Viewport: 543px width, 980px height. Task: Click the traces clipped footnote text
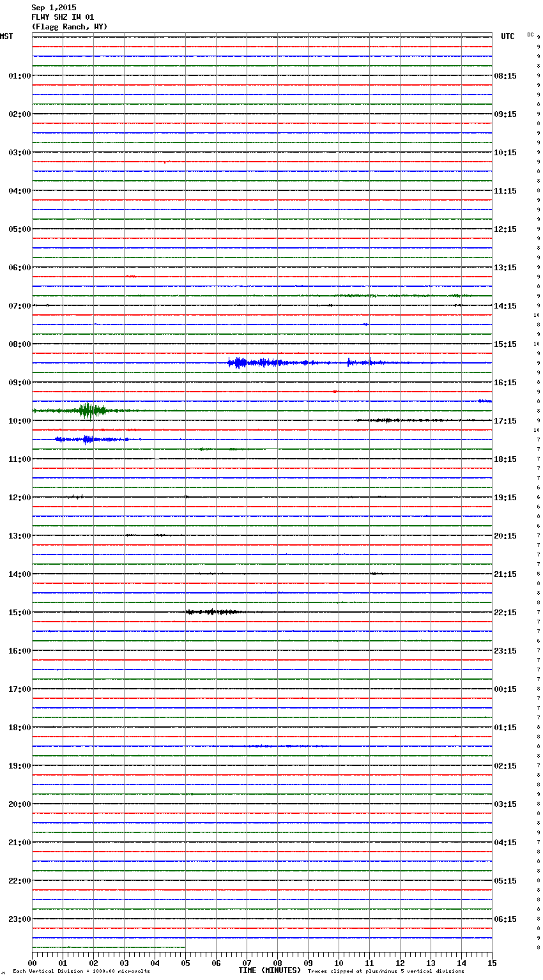click(386, 972)
